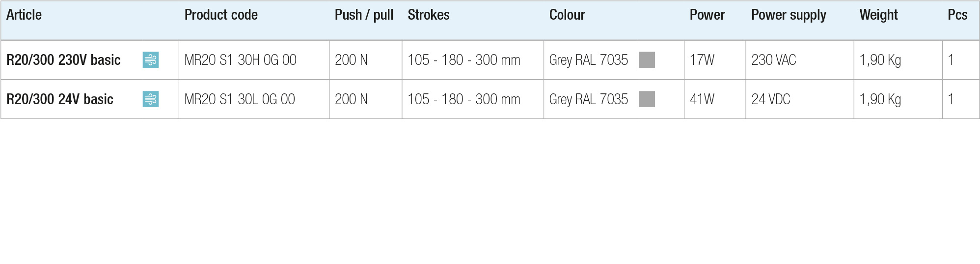The width and height of the screenshot is (980, 264).
Task: Click the Weight column header
Action: click(879, 15)
